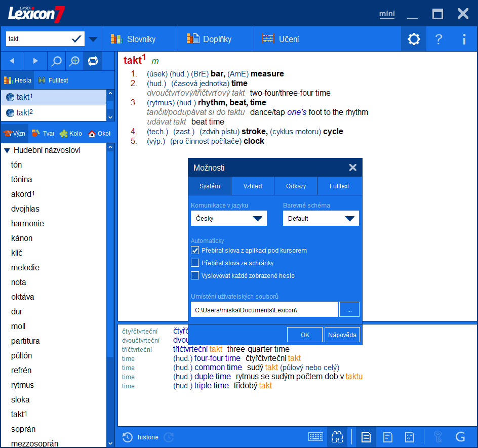
Task: Click the binoculars icon in the bottom bar
Action: tap(337, 437)
